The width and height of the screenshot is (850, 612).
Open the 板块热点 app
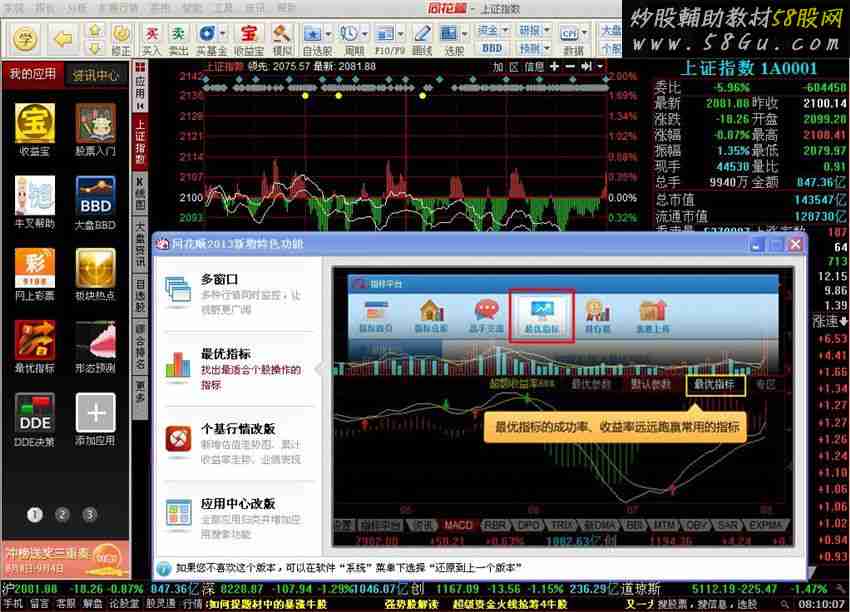tap(95, 274)
